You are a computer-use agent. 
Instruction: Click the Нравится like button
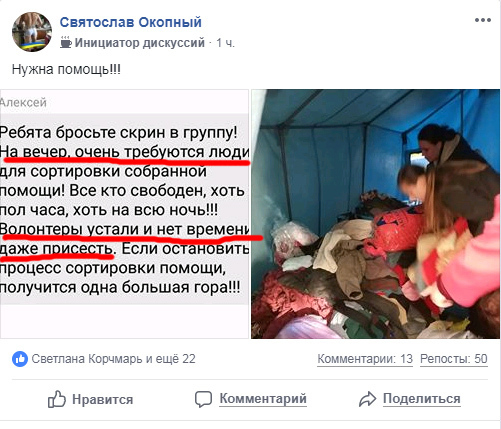click(x=90, y=399)
